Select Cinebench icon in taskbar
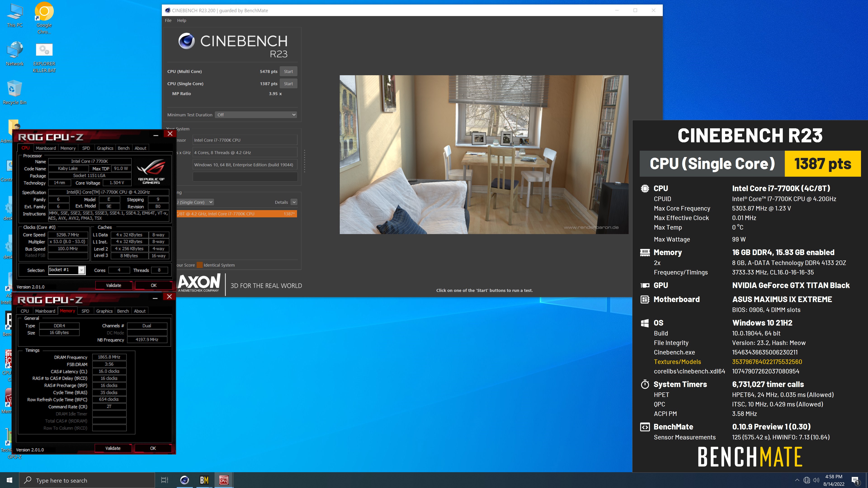The height and width of the screenshot is (488, 868). point(184,480)
